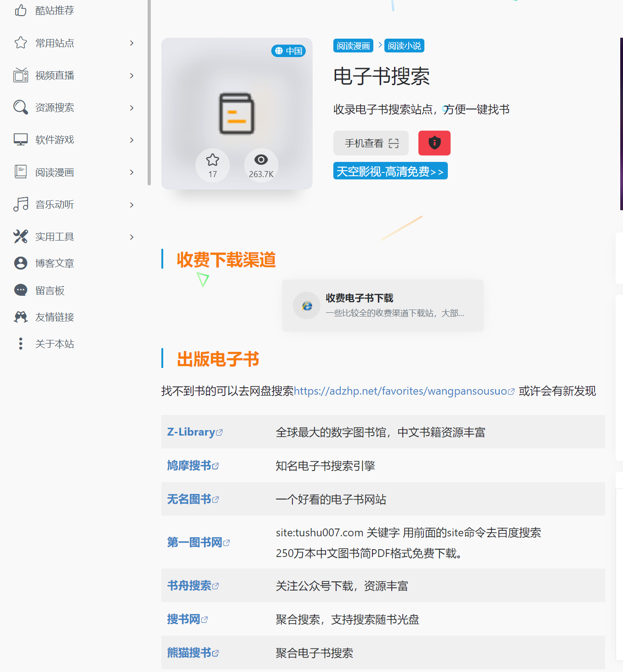Click the 中国 region badge
Screen dimensions: 623x672
[x=289, y=51]
